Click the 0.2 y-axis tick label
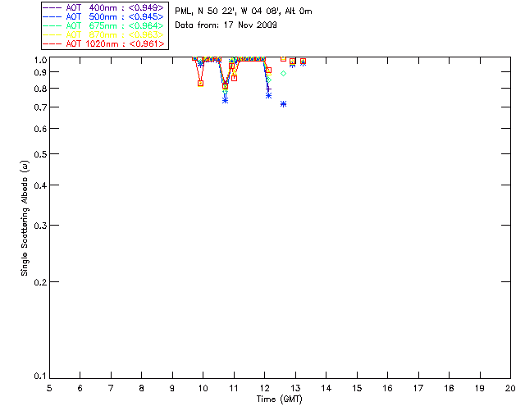525x420 pixels. (x=40, y=282)
